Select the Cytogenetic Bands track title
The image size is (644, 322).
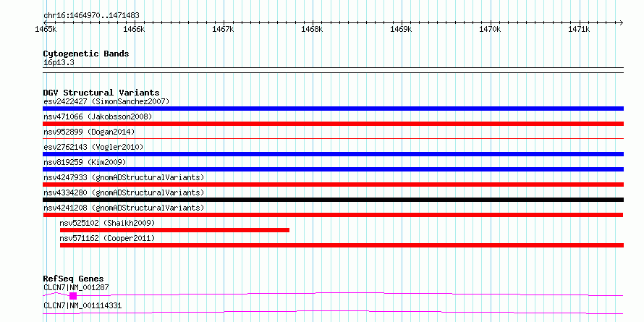[x=86, y=54]
